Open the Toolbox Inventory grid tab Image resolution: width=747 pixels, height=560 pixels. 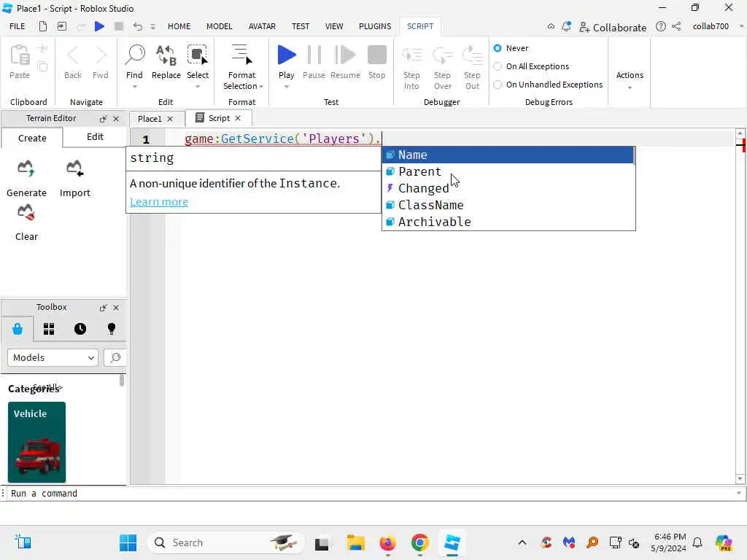pyautogui.click(x=49, y=329)
